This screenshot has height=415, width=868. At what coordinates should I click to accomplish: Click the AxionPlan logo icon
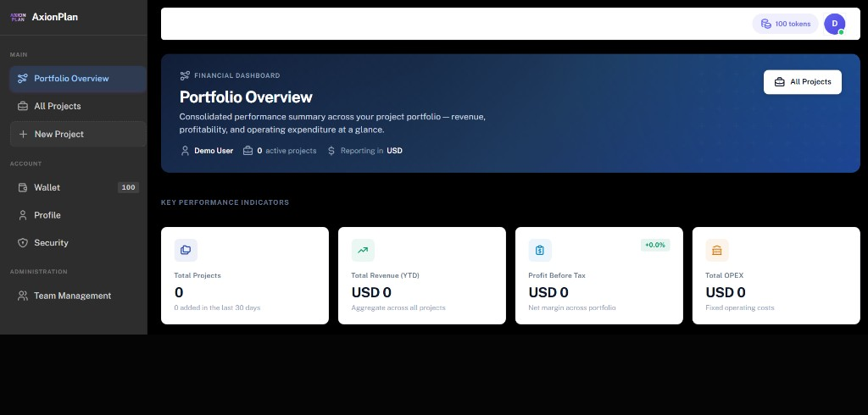click(18, 17)
